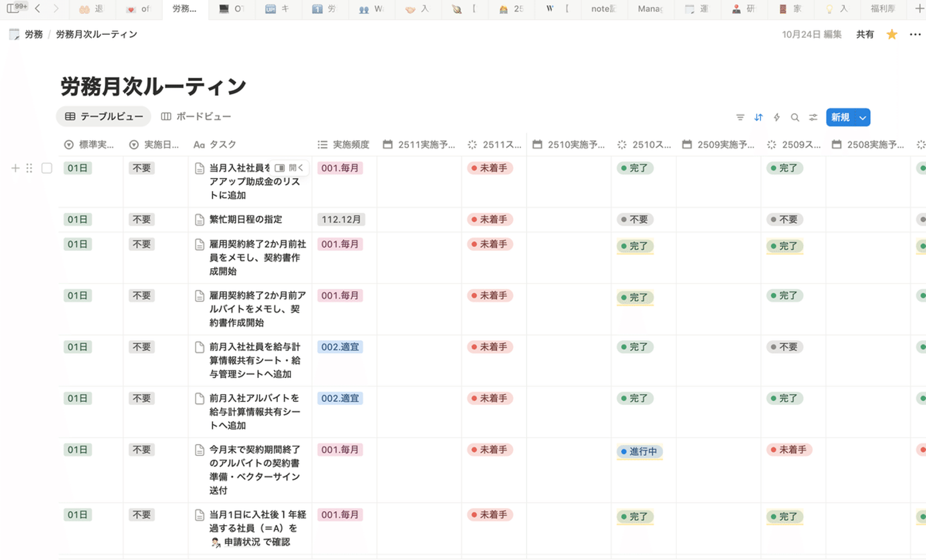Open the 001.毎月 frequency tag in first row

pos(340,168)
